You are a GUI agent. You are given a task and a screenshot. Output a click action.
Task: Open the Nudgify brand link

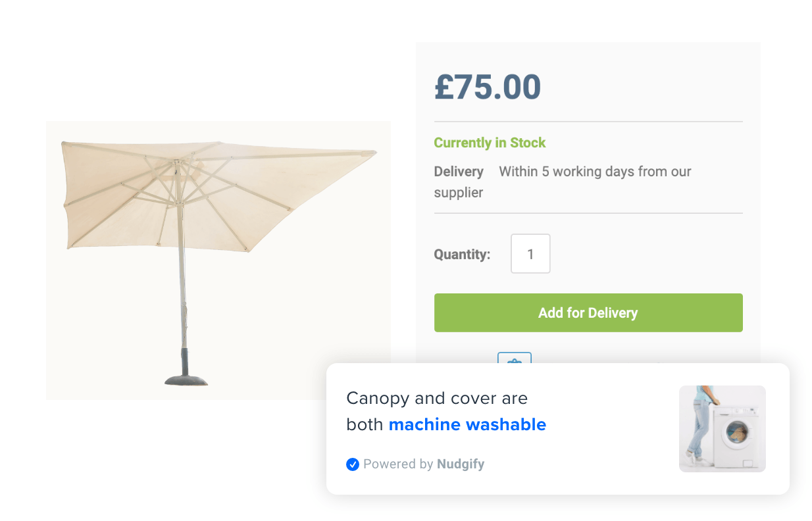(x=461, y=464)
